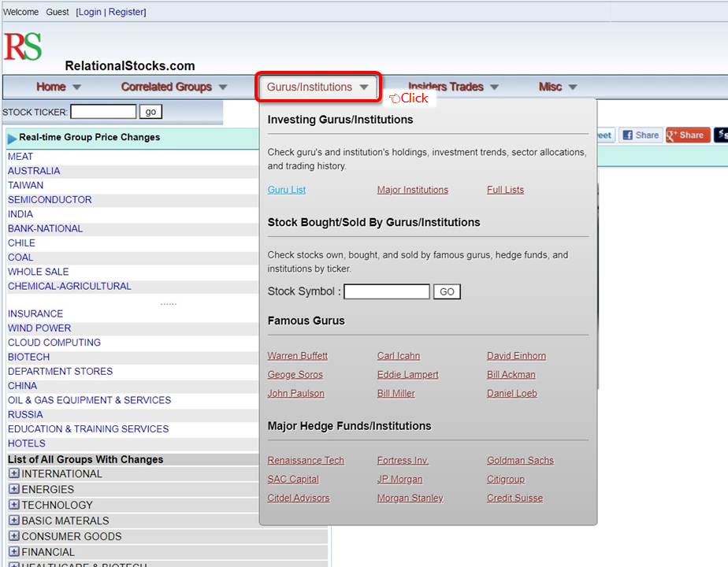This screenshot has height=567, width=728.
Task: Open the David Einhorn guru link
Action: 516,356
